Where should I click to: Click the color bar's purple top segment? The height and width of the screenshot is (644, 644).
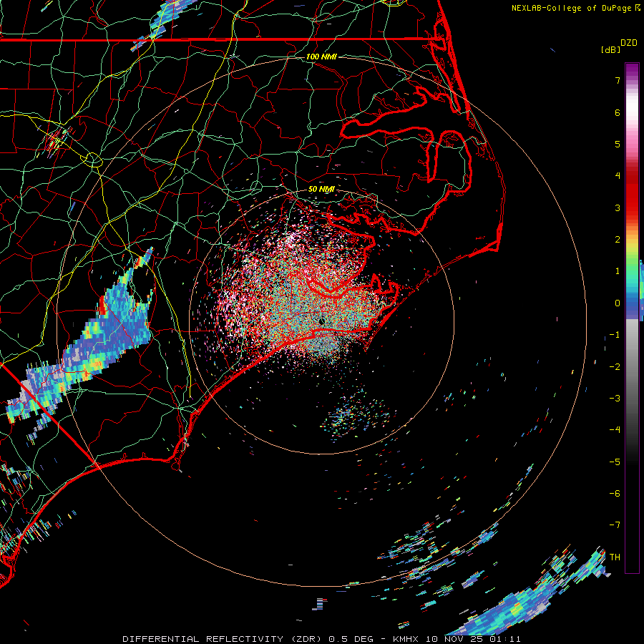(632, 70)
